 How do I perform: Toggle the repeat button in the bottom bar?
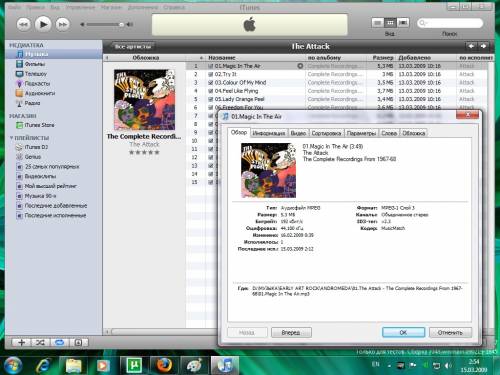[59, 342]
